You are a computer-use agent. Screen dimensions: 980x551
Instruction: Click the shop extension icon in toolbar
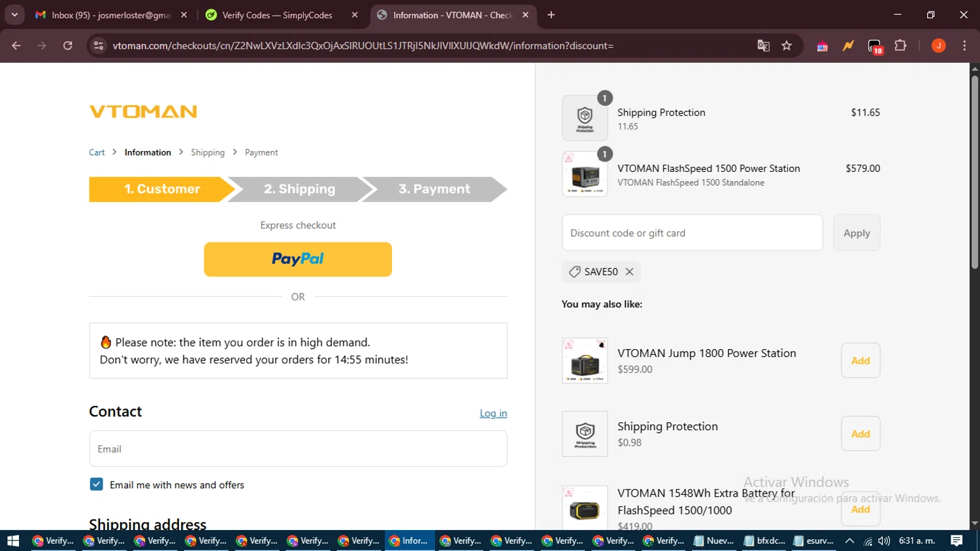(x=823, y=46)
